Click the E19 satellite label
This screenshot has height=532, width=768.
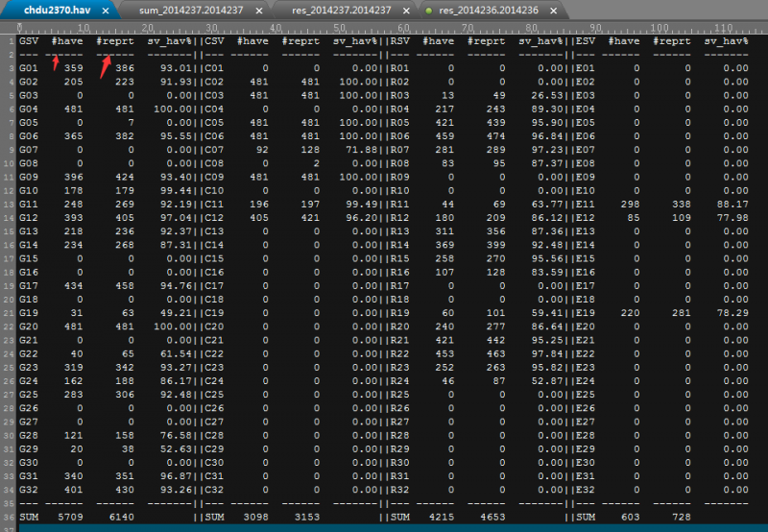pos(586,312)
